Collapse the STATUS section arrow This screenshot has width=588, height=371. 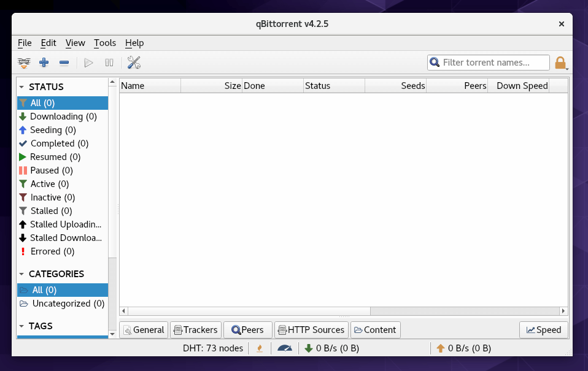(21, 87)
